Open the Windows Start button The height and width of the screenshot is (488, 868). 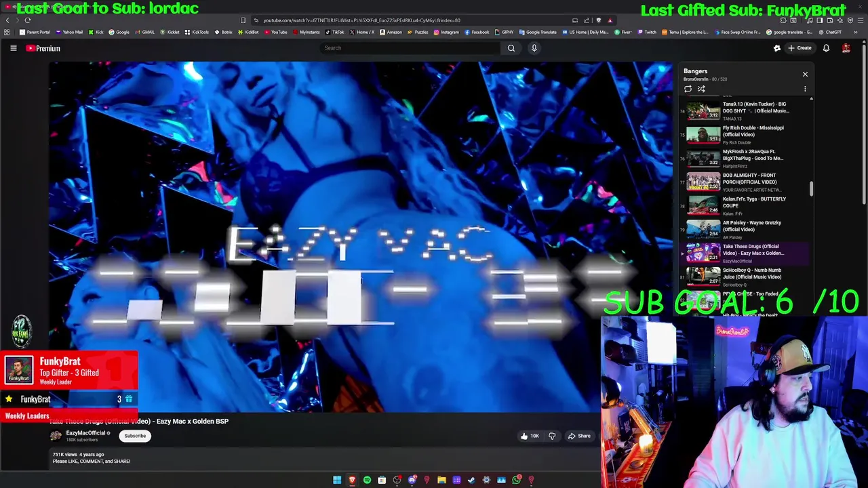click(337, 480)
